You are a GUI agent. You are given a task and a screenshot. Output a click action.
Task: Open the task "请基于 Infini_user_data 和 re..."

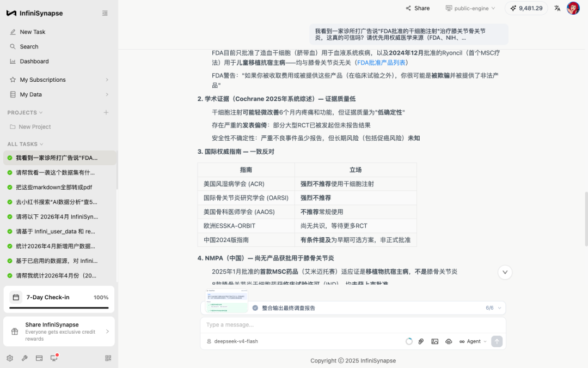click(60, 231)
